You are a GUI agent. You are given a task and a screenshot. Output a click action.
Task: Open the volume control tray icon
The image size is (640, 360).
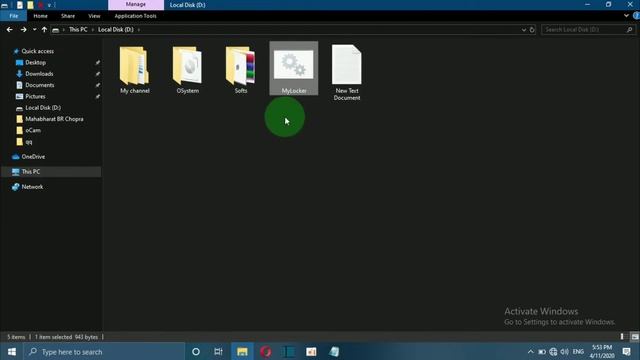(x=564, y=351)
